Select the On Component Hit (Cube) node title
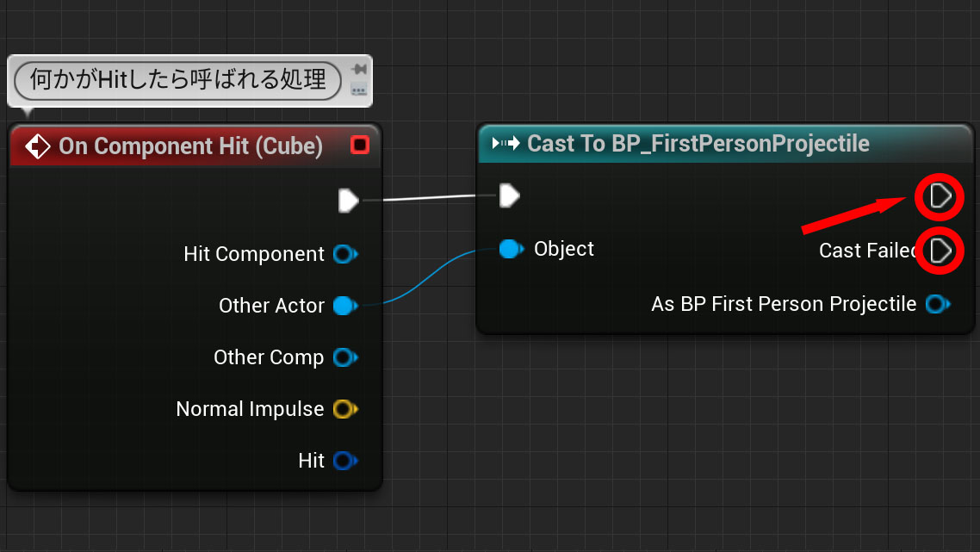 coord(190,146)
